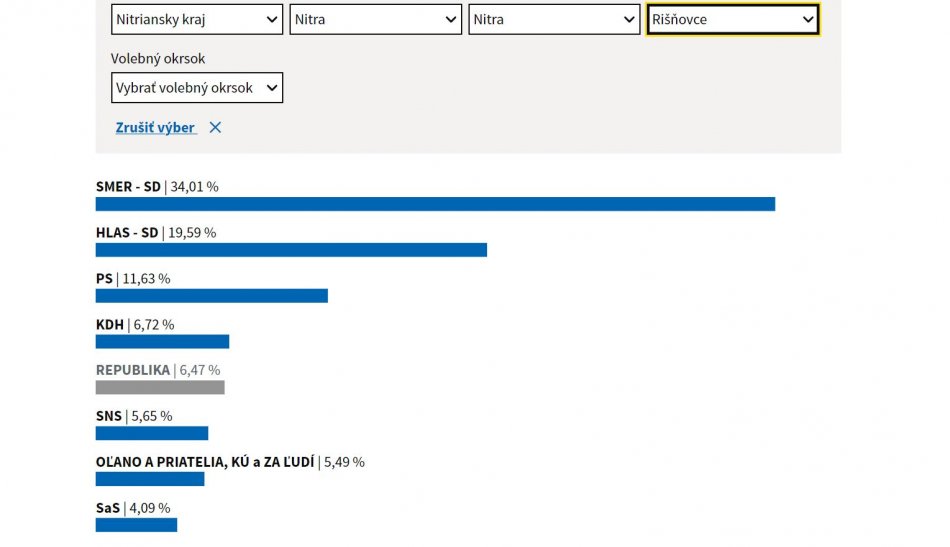
Task: Select the KDH party label
Action: (110, 325)
